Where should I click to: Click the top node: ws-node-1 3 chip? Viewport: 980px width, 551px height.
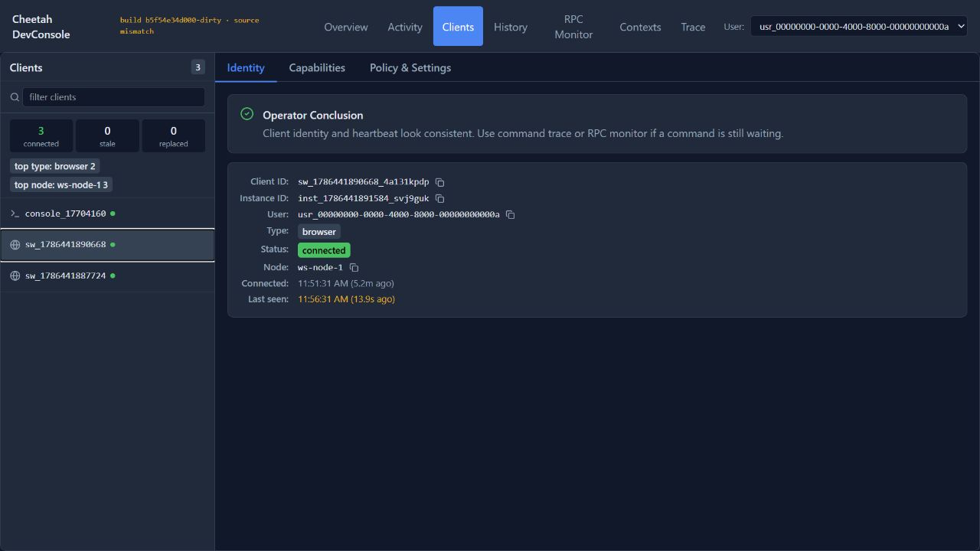[61, 184]
